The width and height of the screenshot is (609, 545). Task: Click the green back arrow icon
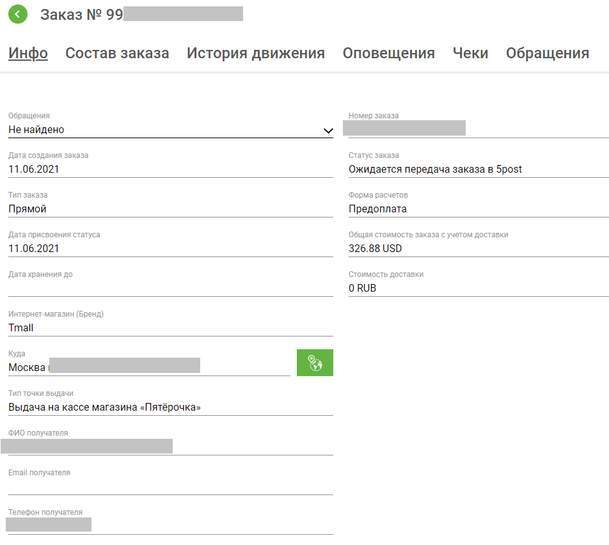[18, 14]
